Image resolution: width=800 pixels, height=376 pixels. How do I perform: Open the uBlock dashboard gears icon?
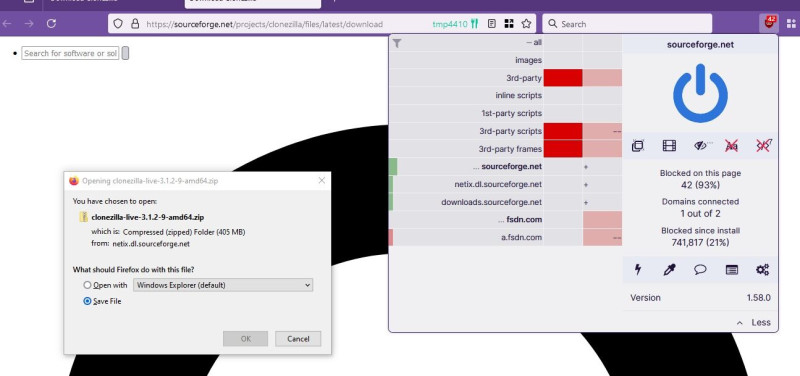(x=762, y=269)
